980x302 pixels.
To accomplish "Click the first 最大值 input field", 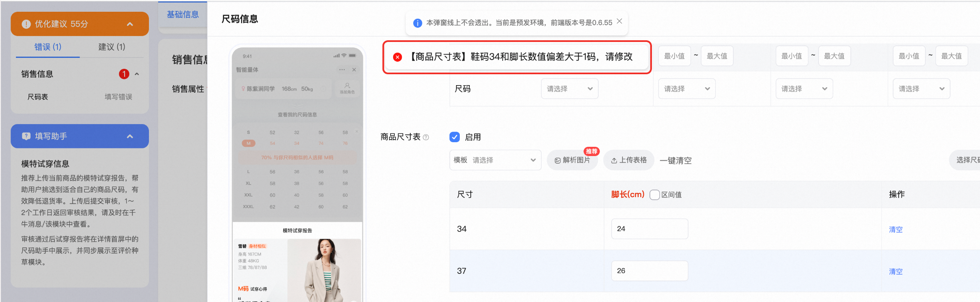I will click(717, 56).
